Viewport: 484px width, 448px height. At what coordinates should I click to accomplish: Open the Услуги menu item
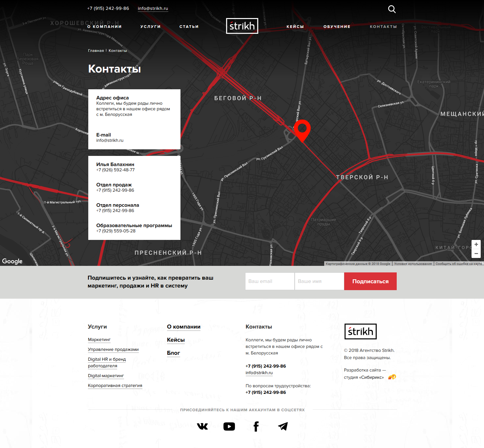(x=150, y=27)
